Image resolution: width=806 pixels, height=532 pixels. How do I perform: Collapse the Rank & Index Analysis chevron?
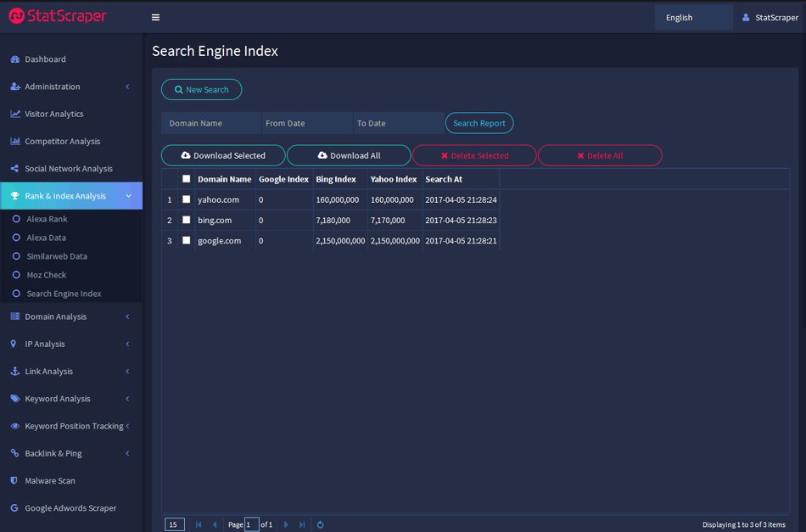click(x=128, y=196)
